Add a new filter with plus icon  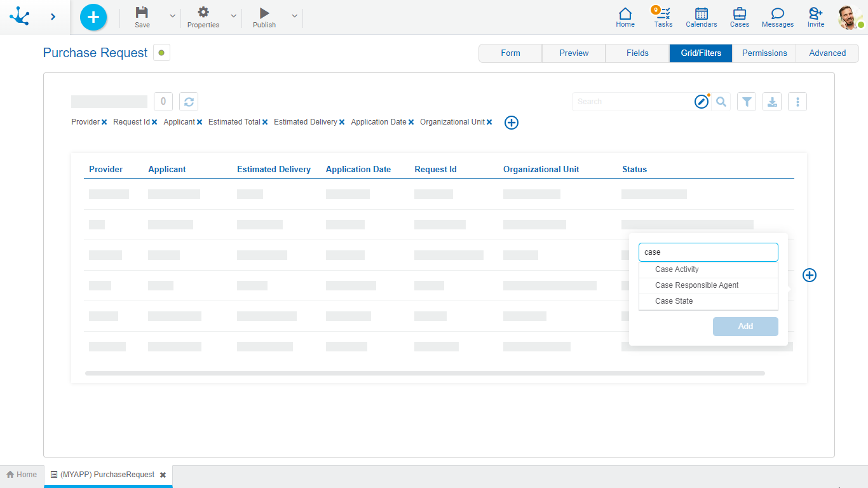point(512,123)
